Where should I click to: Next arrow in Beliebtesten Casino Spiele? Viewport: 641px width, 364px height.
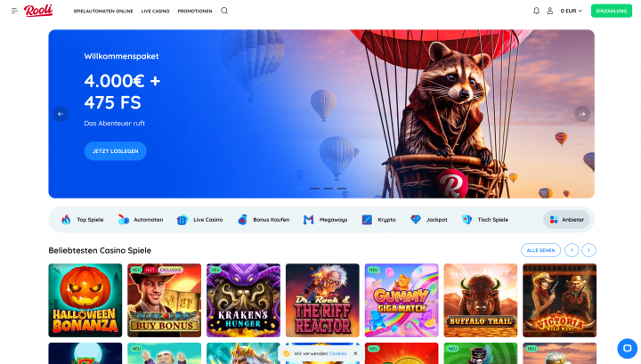(x=588, y=250)
